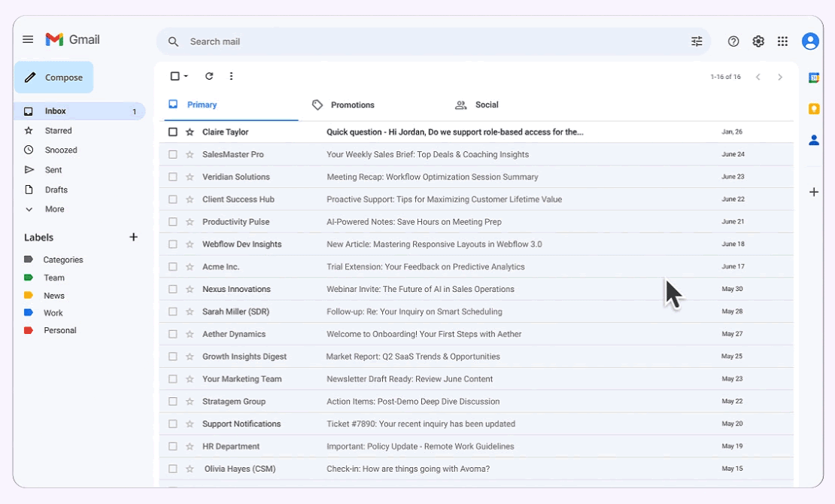Open the Work label
Viewport: 835px width, 504px height.
pos(53,313)
